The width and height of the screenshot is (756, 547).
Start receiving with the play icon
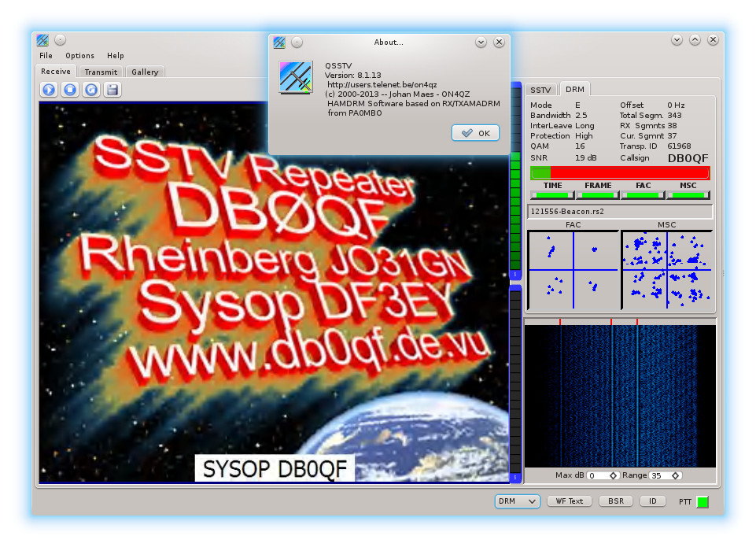click(x=50, y=90)
